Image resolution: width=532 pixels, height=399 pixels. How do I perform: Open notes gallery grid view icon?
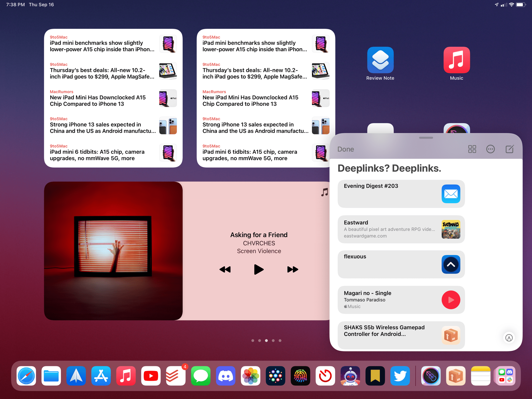pyautogui.click(x=472, y=149)
